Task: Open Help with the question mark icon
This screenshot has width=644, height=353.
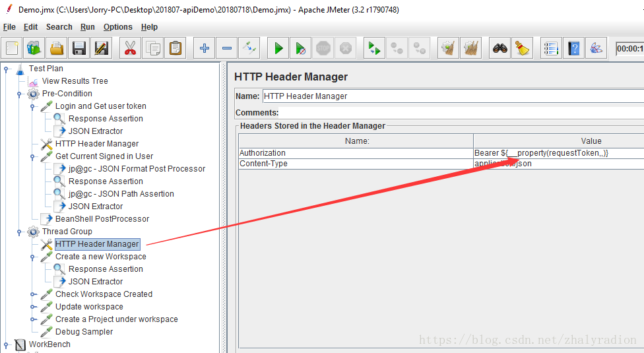Action: pos(573,48)
